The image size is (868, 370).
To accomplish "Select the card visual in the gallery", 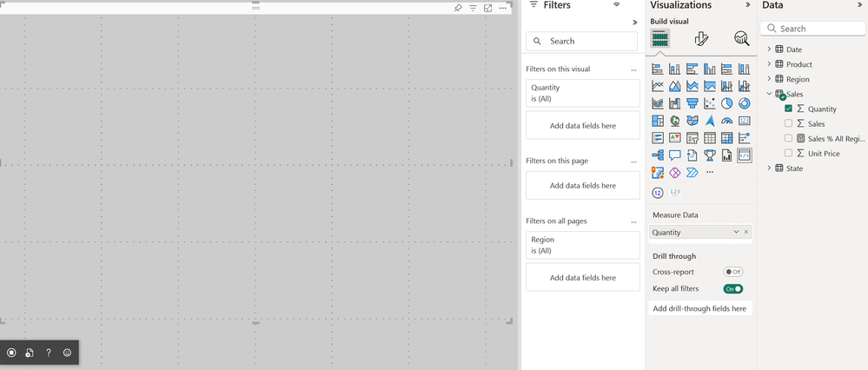I will coord(744,121).
